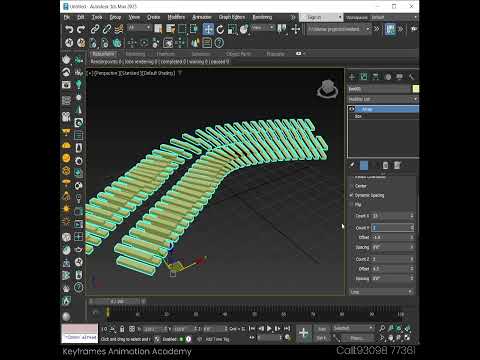Viewport: 480px width, 360px height.
Task: Click the object color swatch
Action: [415, 89]
